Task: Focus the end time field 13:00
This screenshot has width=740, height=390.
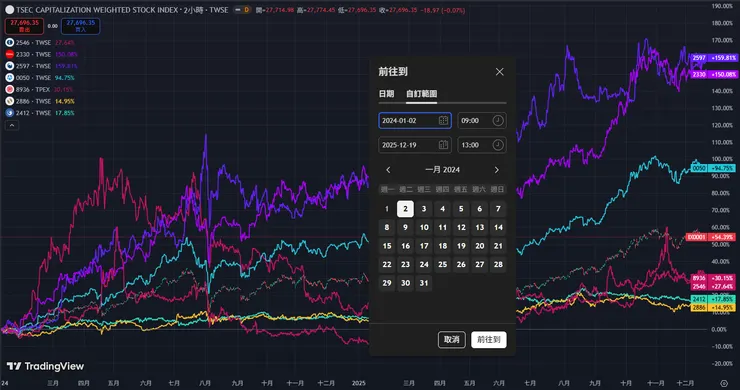Action: pyautogui.click(x=482, y=145)
